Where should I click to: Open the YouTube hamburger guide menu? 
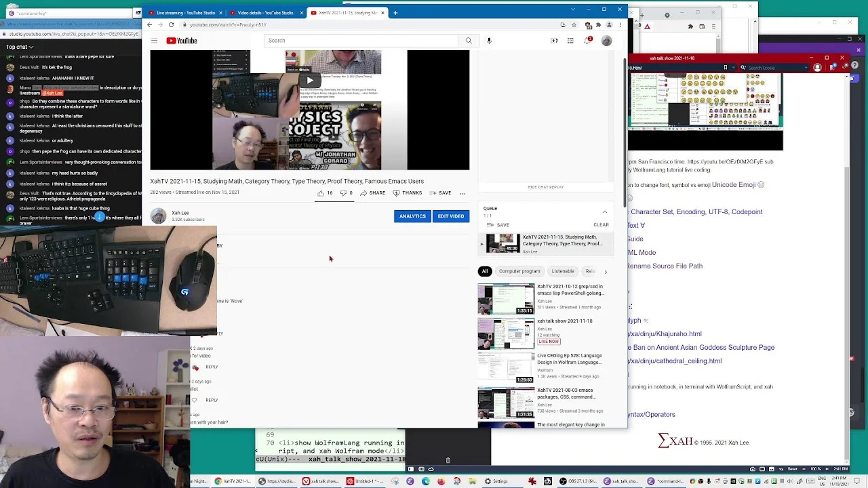(x=154, y=41)
